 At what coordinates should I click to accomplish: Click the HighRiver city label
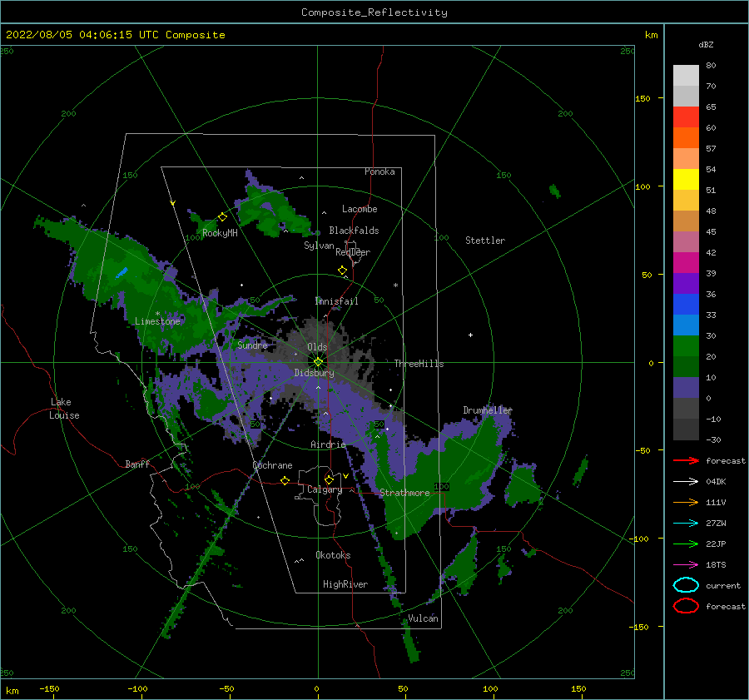[x=345, y=584]
